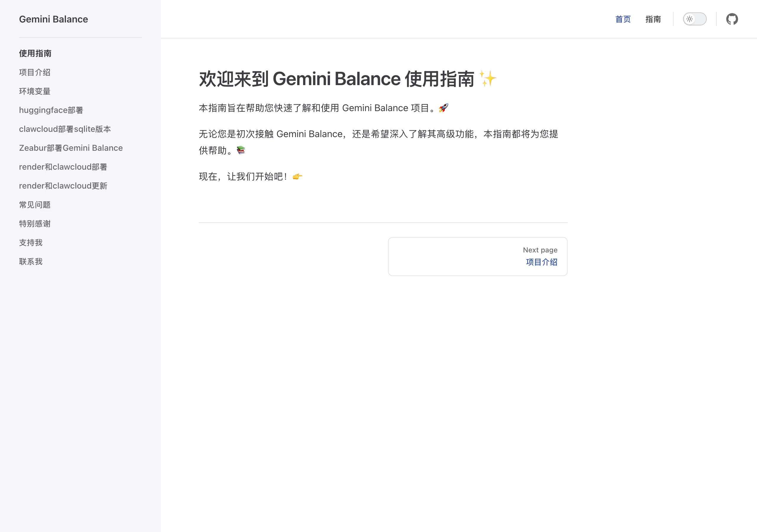Click the paragraph starting 本指南旨在帮助您
757x532 pixels.
click(323, 108)
